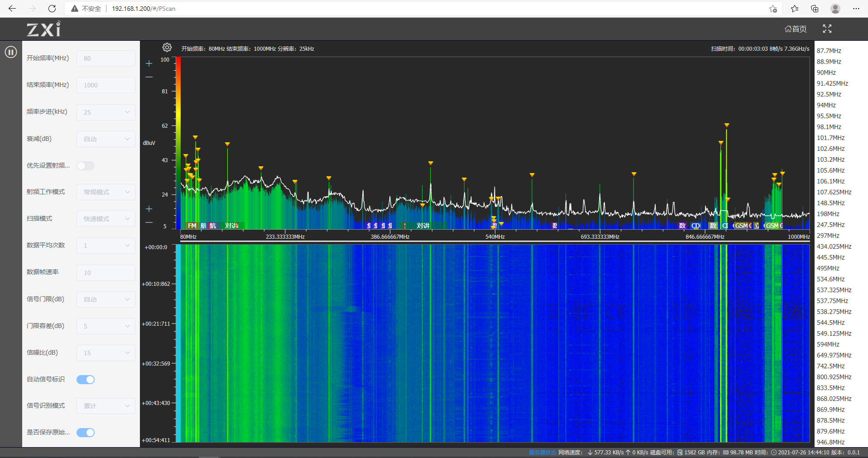
Task: Click the 540MHz label on frequency axis
Action: click(x=495, y=237)
